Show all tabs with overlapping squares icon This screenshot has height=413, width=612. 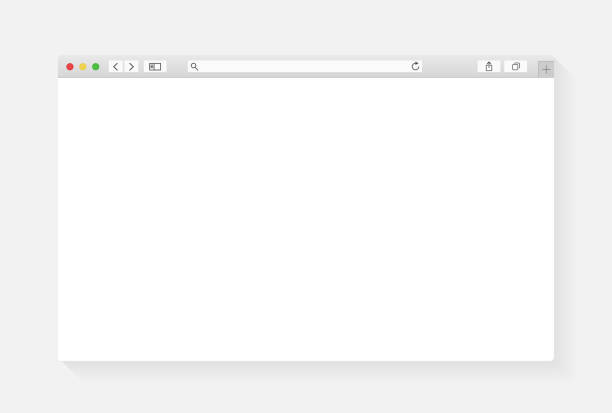click(x=516, y=66)
